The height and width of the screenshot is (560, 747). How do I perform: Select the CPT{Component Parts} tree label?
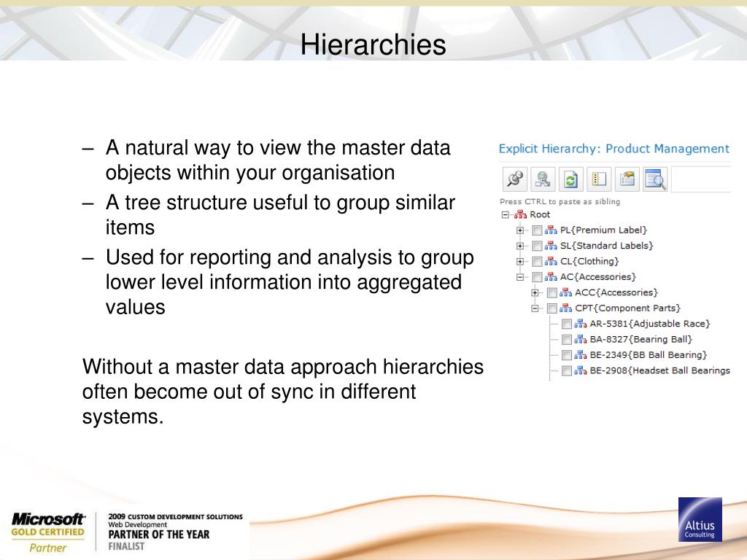627,308
